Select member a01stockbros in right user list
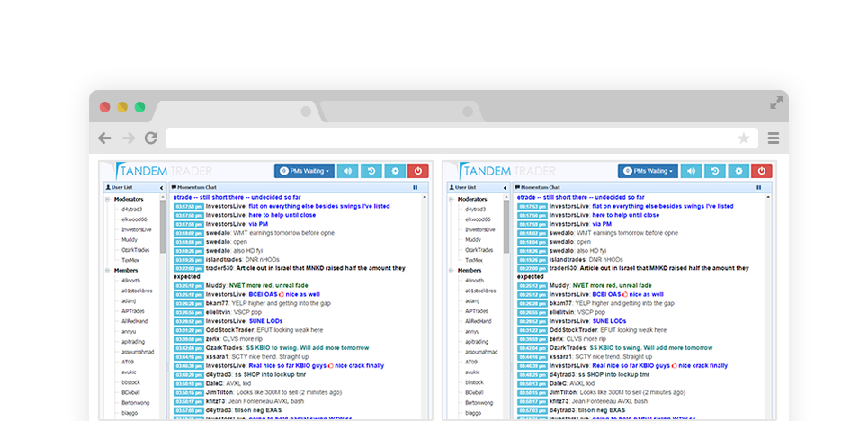 [481, 291]
